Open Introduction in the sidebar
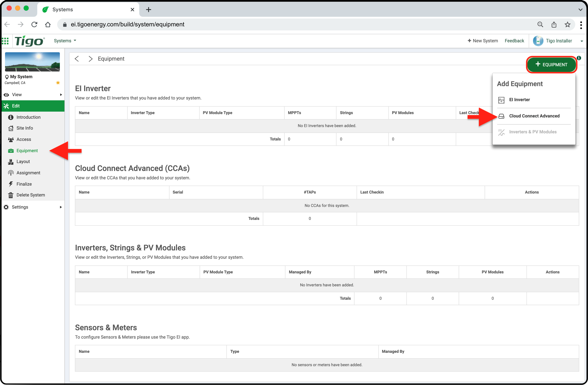 [x=28, y=117]
